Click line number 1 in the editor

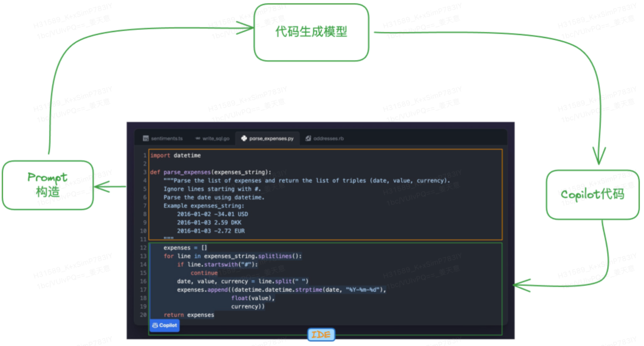(144, 155)
